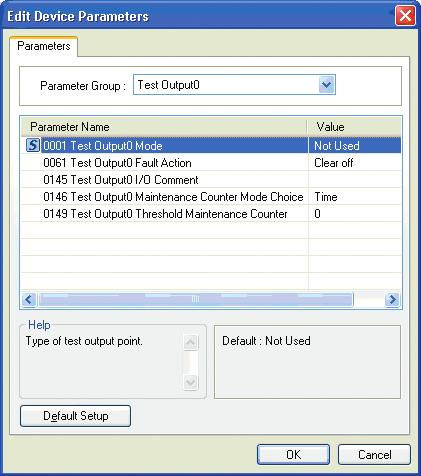Select 0149 Threshold Maintenance Counter row
The height and width of the screenshot is (476, 421).
tap(211, 214)
